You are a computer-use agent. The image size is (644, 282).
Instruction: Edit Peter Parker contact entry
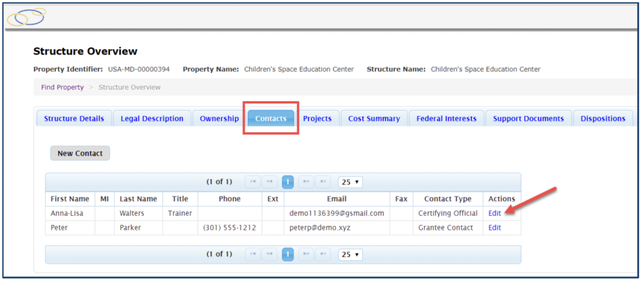(x=494, y=228)
